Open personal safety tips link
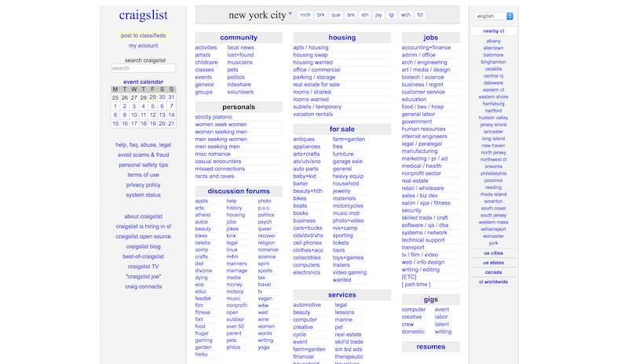Viewport: 628px width, 364px height. tap(143, 165)
